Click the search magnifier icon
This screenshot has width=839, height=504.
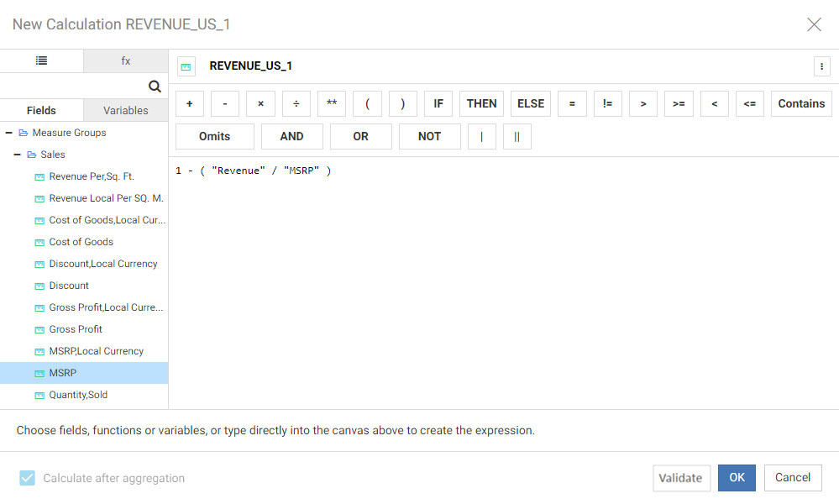click(155, 86)
